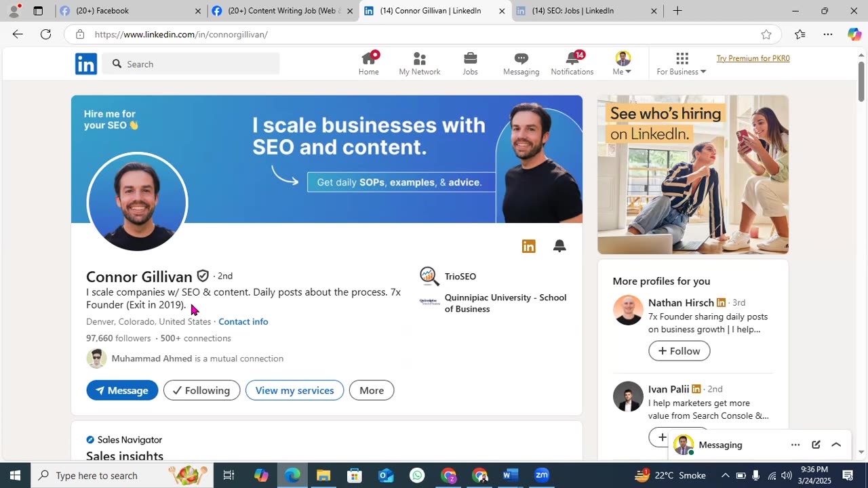This screenshot has height=488, width=868.
Task: Expand the Messaging panel chevron
Action: pyautogui.click(x=836, y=445)
